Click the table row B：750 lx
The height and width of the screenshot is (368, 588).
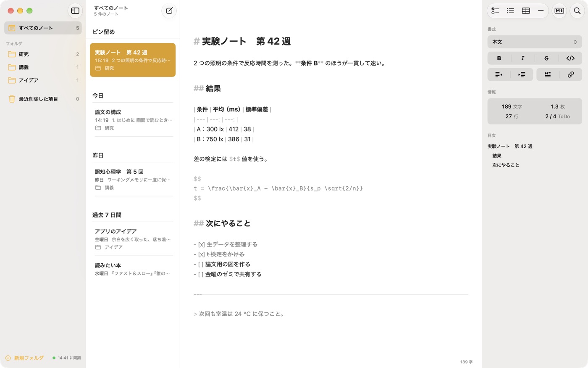point(224,139)
